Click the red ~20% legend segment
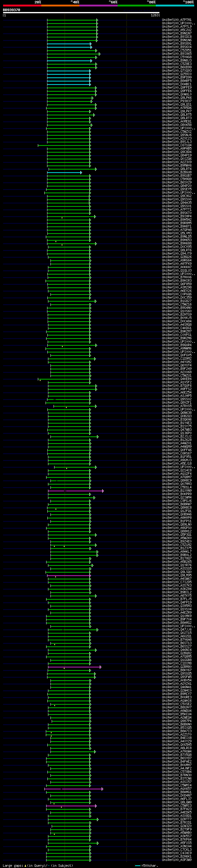The width and height of the screenshot is (197, 868). point(22,6)
